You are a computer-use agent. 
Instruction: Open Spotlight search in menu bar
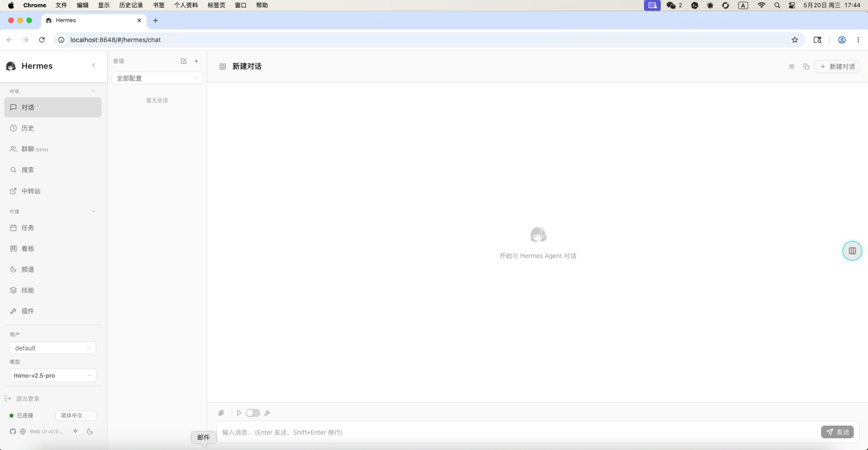(777, 5)
